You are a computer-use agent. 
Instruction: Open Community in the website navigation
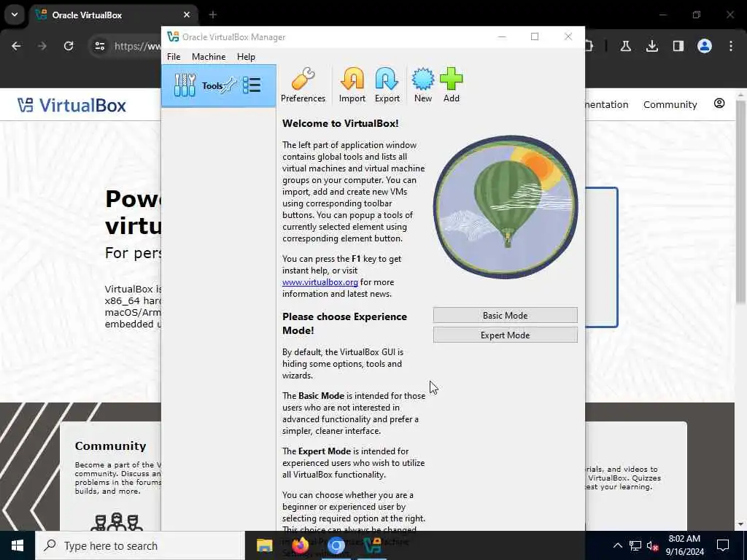pos(670,104)
